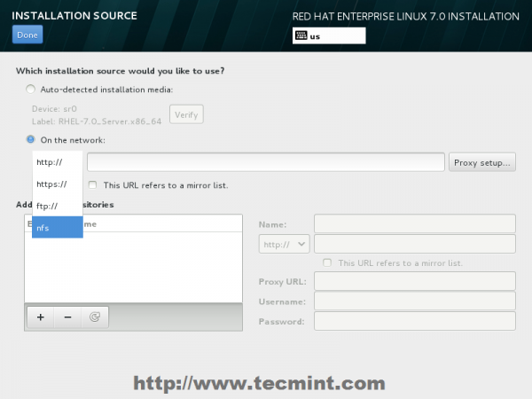
Task: Click the Done button
Action: pyautogui.click(x=27, y=35)
